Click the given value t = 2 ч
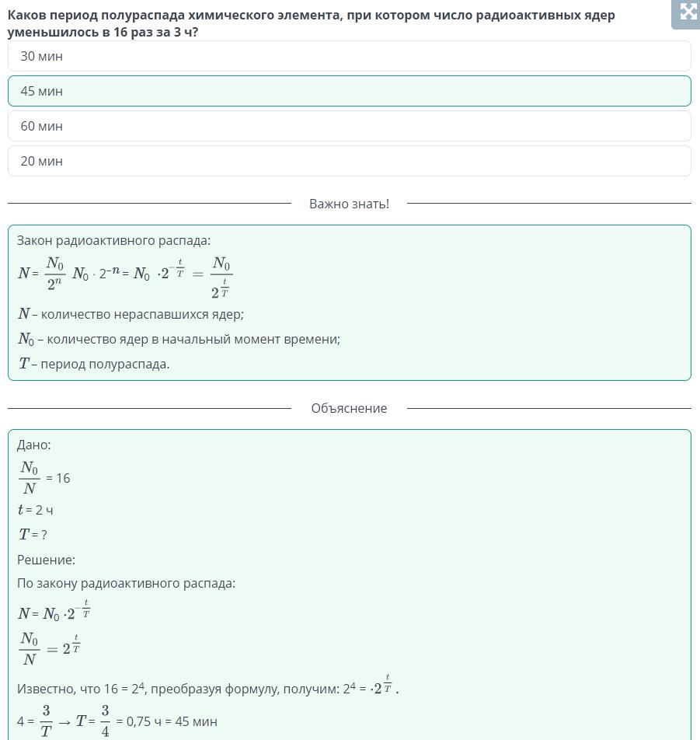Screen dimensions: 700x740 tap(36, 510)
